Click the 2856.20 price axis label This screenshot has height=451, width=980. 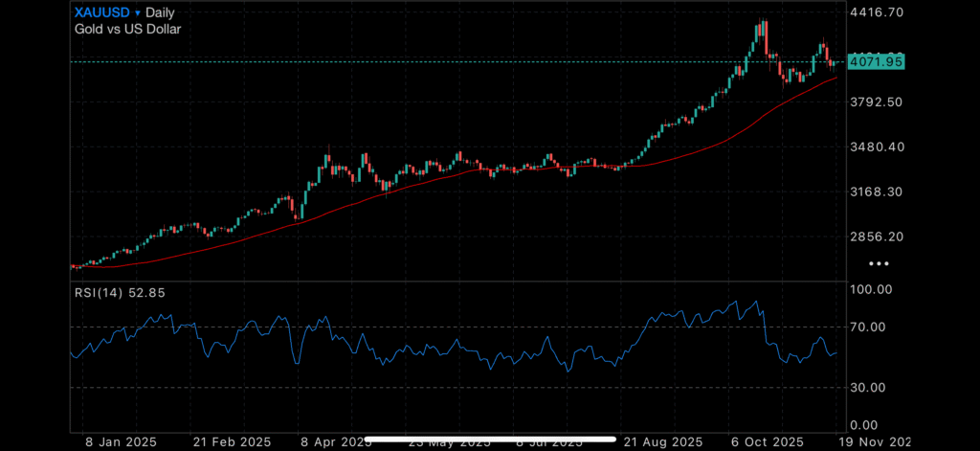point(878,237)
